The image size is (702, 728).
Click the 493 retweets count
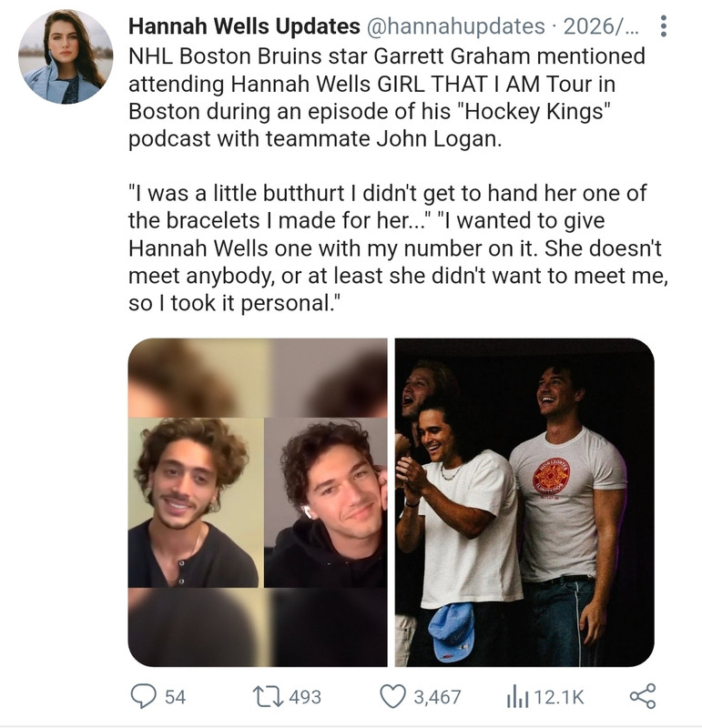[x=305, y=697]
